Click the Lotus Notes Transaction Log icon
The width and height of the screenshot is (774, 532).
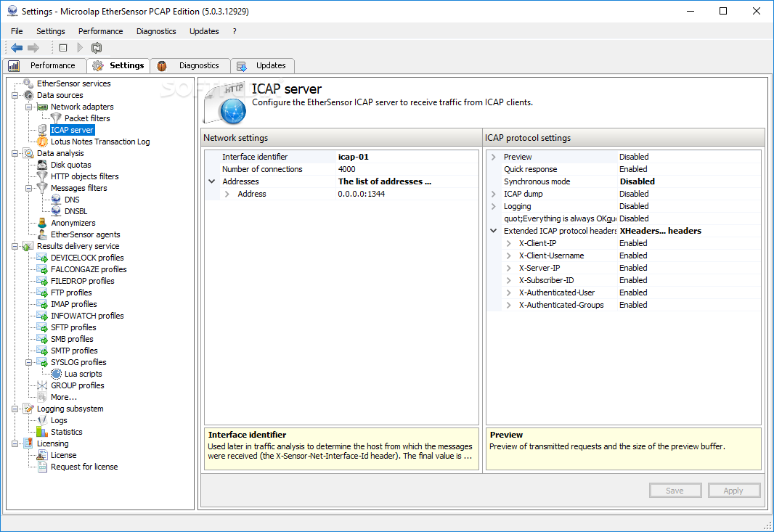pos(42,142)
